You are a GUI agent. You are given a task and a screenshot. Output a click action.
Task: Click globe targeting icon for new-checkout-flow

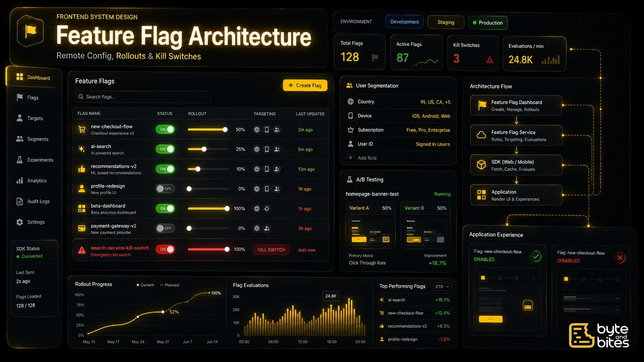[x=257, y=130]
